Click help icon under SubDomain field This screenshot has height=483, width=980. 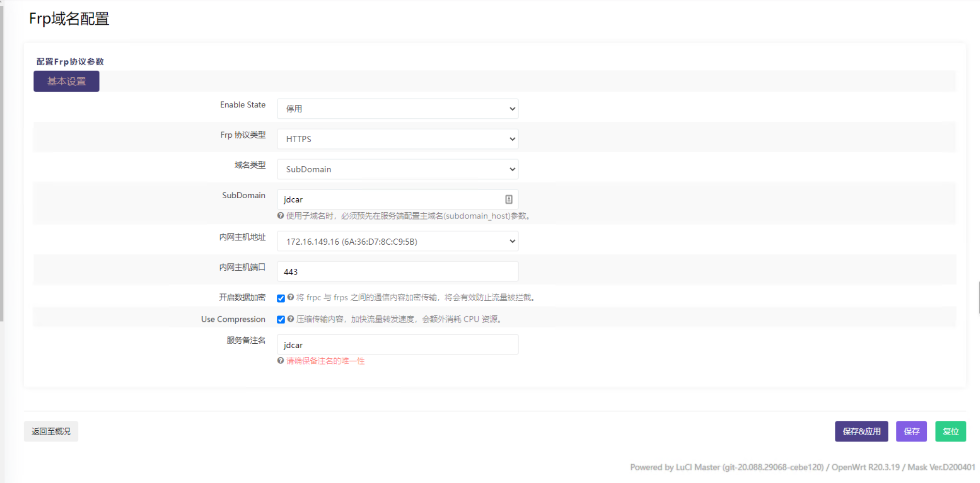tap(280, 216)
